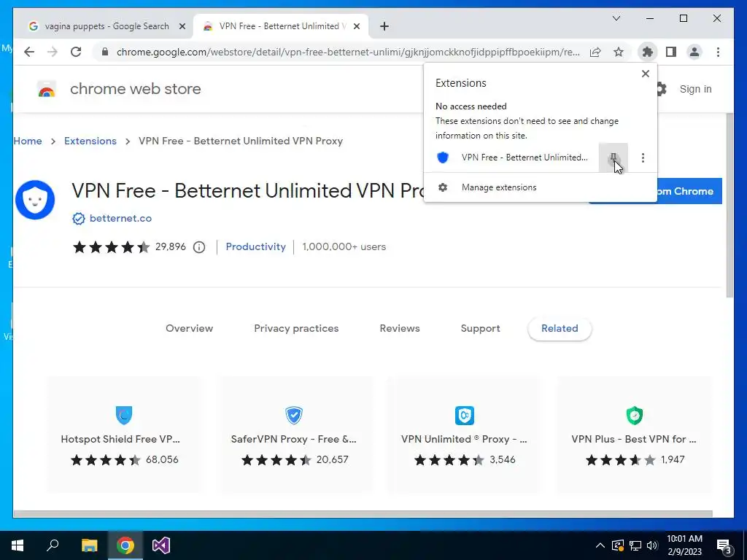
Task: Open Chrome three-dot menu
Action: coord(718,52)
